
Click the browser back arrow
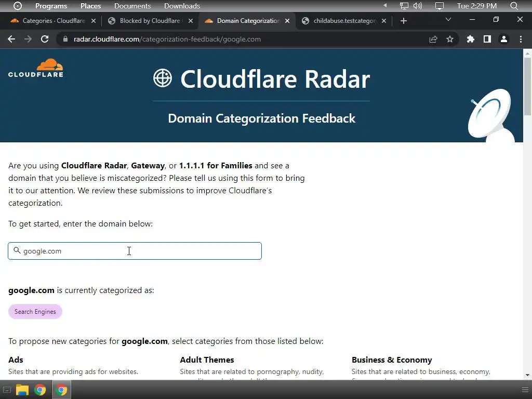[11, 39]
